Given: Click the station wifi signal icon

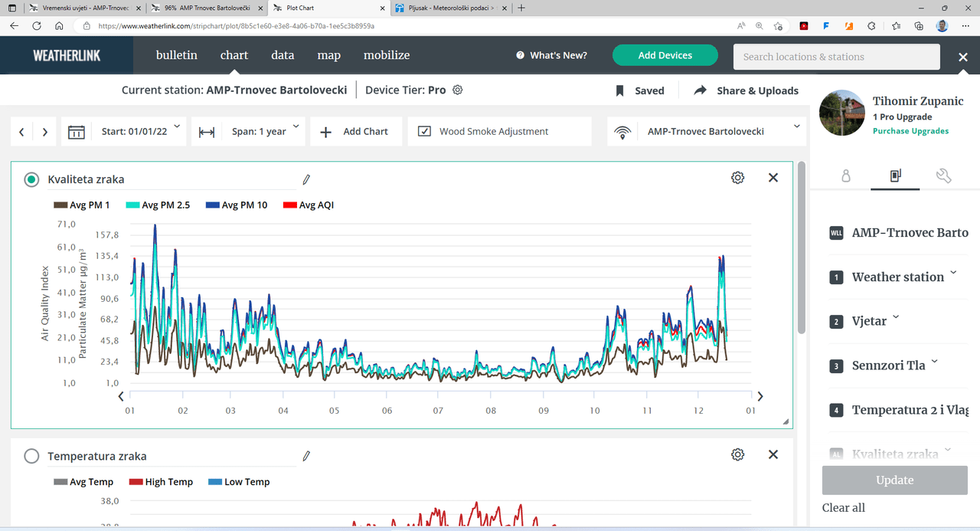Looking at the screenshot, I should pos(623,132).
